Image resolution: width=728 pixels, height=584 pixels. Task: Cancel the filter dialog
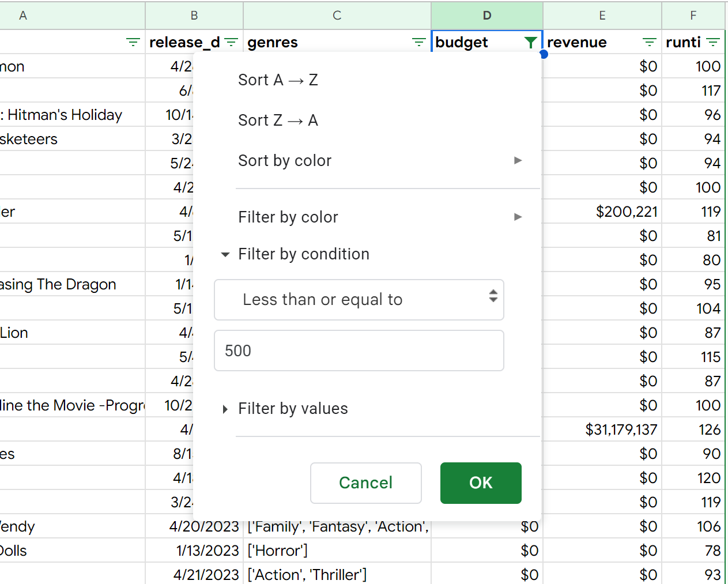pos(365,483)
